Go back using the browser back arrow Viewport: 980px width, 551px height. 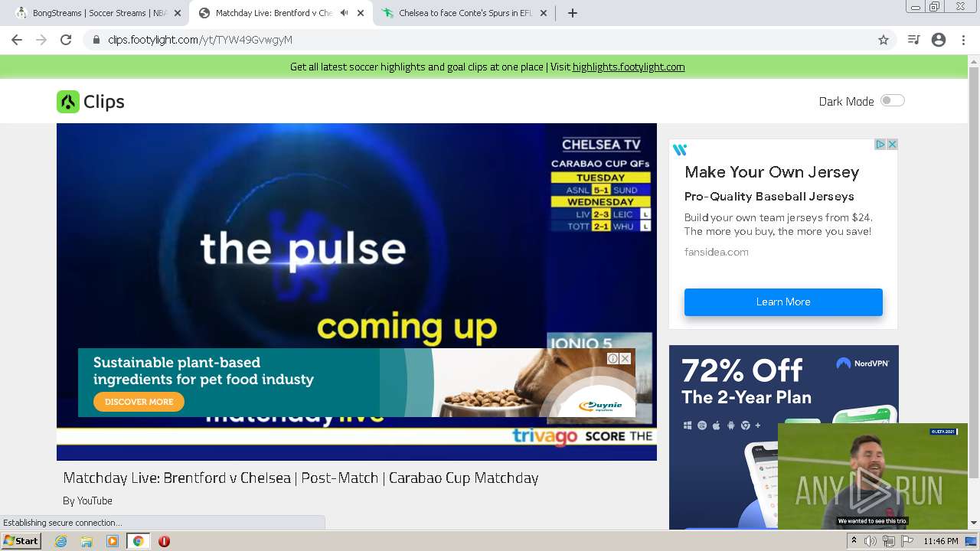pyautogui.click(x=17, y=40)
